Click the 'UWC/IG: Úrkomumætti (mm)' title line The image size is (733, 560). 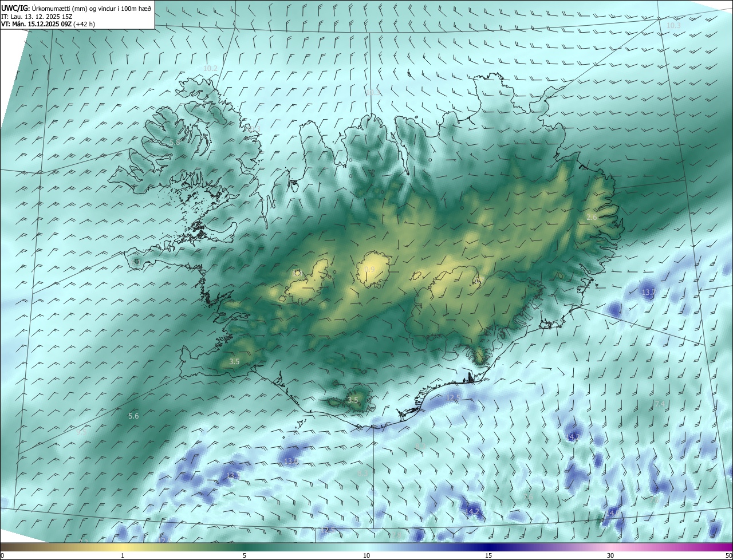76,7
